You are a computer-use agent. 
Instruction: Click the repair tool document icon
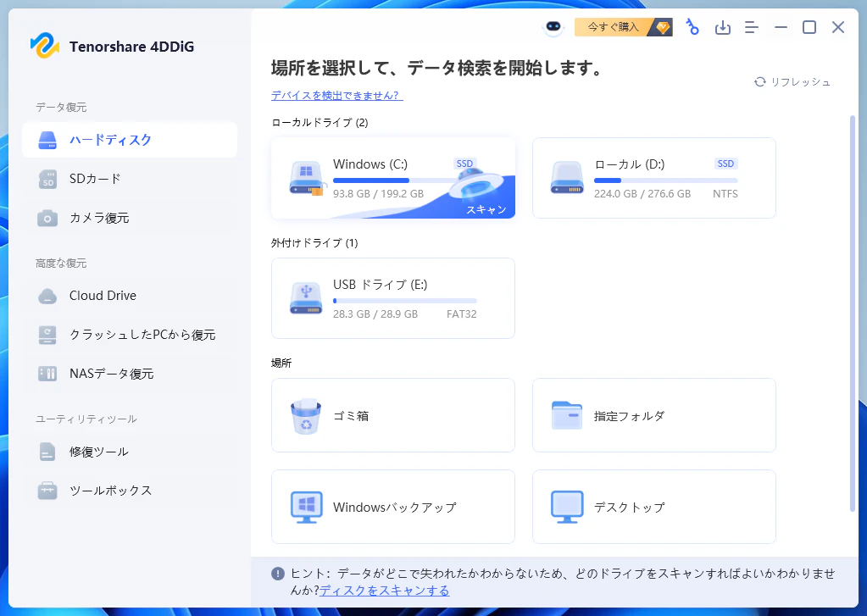[47, 452]
